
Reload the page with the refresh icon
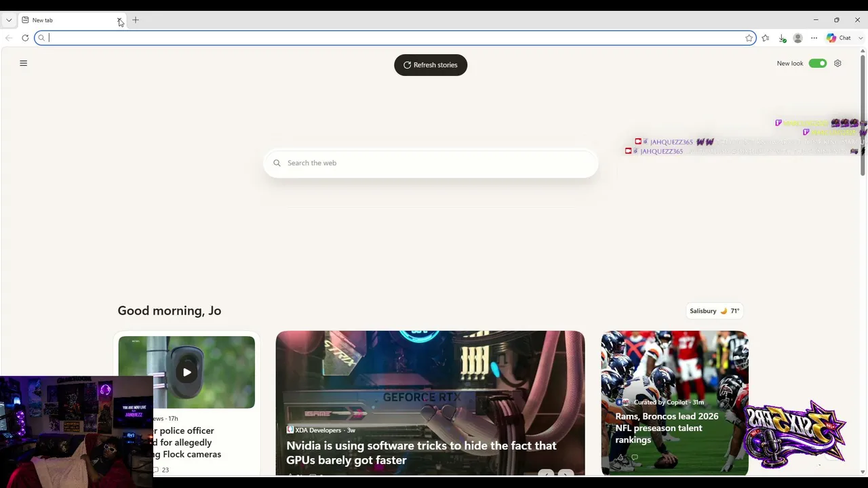pyautogui.click(x=25, y=38)
